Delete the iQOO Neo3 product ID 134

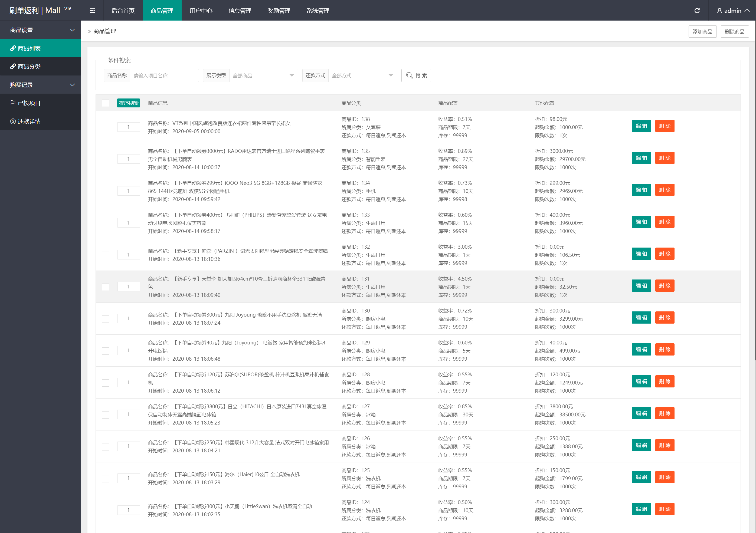665,190
